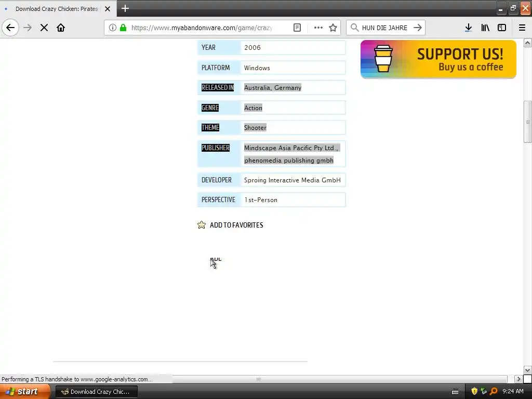Click the Australia, Germany text
This screenshot has width=532, height=399.
(273, 87)
